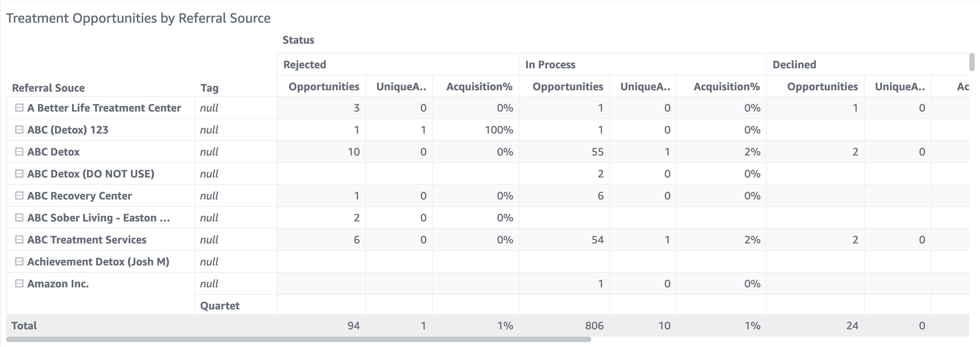The image size is (980, 347).
Task: Collapse the Achievement Detox (Josh M) row
Action: 19,262
